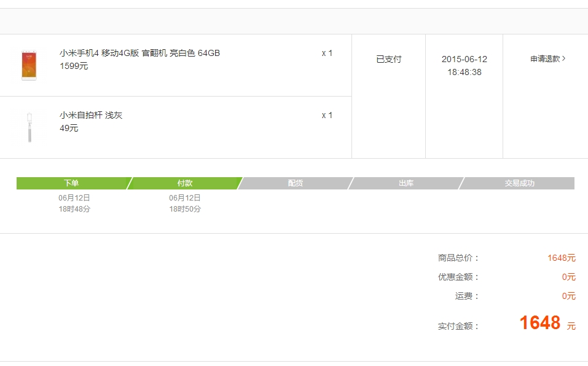This screenshot has width=588, height=366.
Task: Select the 付款 progress step
Action: coord(185,183)
